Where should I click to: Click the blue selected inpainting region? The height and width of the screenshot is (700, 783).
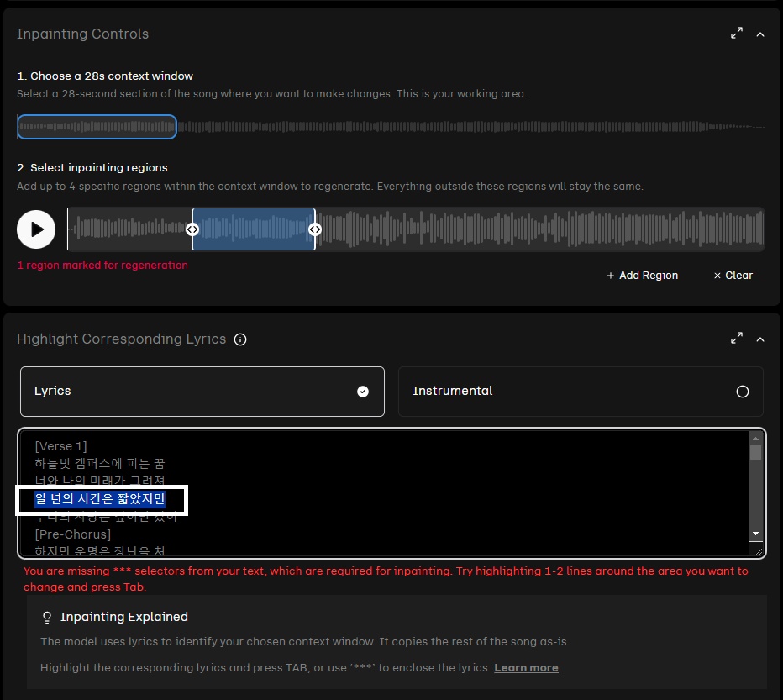point(253,229)
